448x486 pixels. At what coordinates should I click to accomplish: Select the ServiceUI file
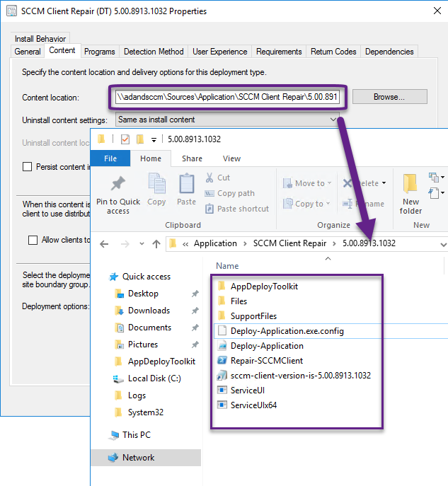(241, 390)
